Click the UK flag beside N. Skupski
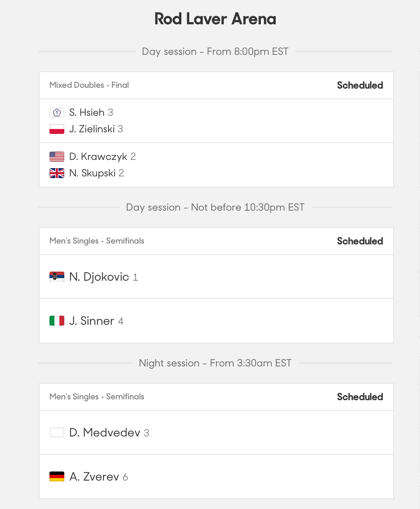Image resolution: width=420 pixels, height=509 pixels. pos(57,173)
